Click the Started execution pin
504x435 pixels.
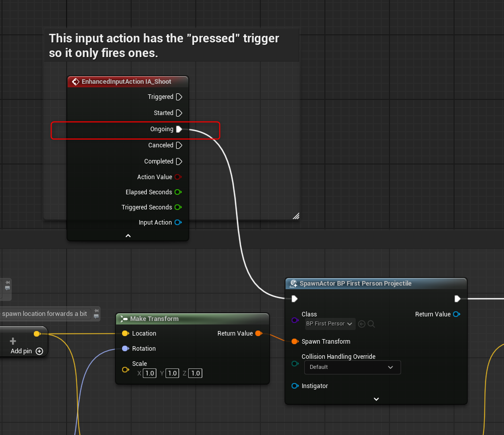pos(180,113)
